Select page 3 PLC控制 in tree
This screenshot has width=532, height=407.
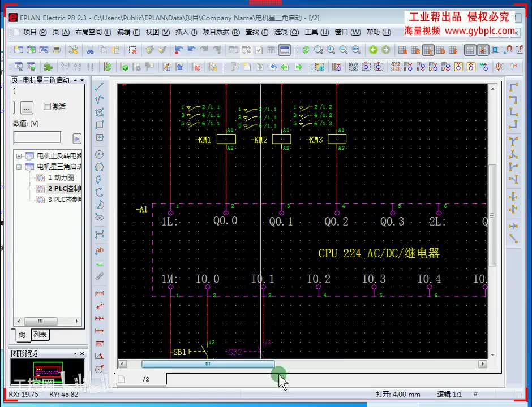point(65,200)
